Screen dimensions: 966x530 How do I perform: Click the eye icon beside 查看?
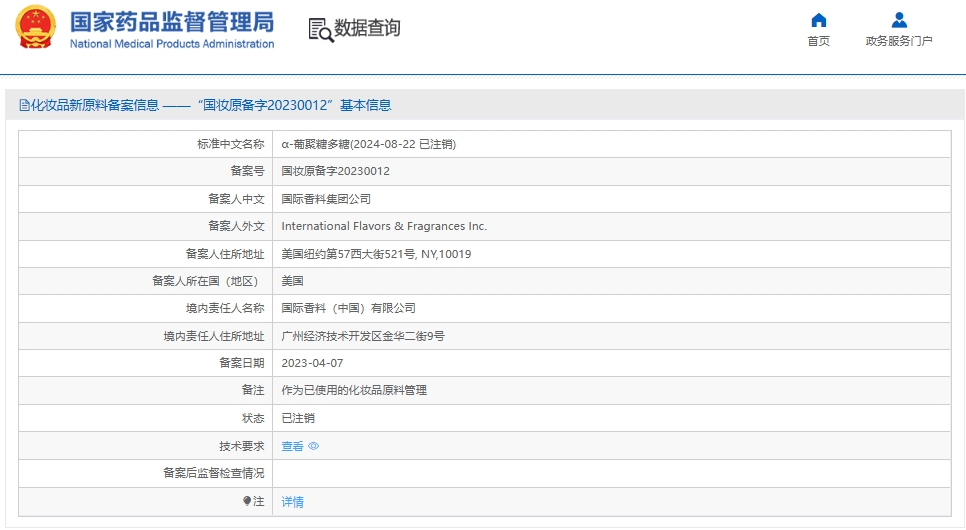(314, 446)
